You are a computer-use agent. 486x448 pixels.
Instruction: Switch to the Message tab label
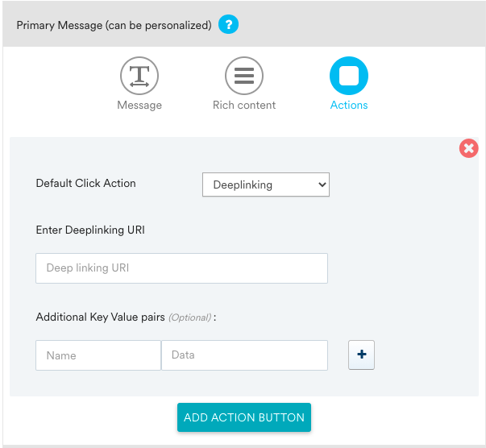coord(139,106)
